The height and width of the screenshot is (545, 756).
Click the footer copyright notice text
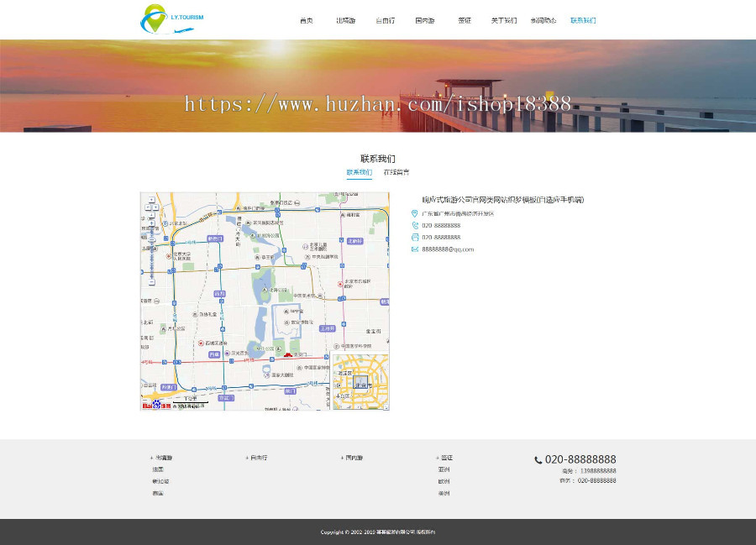(x=378, y=532)
